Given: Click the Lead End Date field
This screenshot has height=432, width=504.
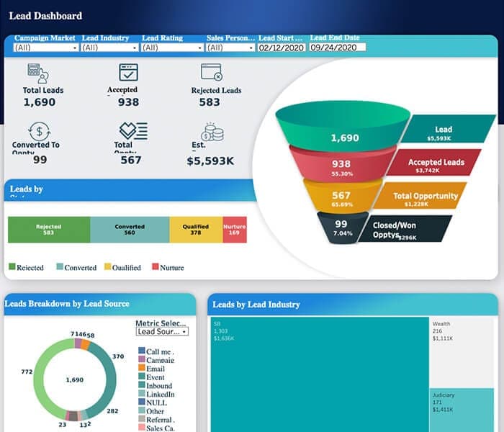Looking at the screenshot, I should 338,48.
